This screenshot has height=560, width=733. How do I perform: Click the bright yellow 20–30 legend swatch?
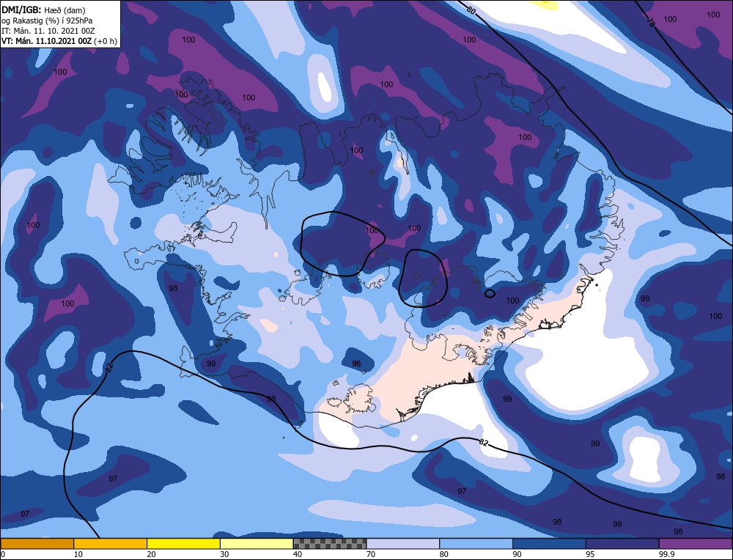(x=183, y=543)
